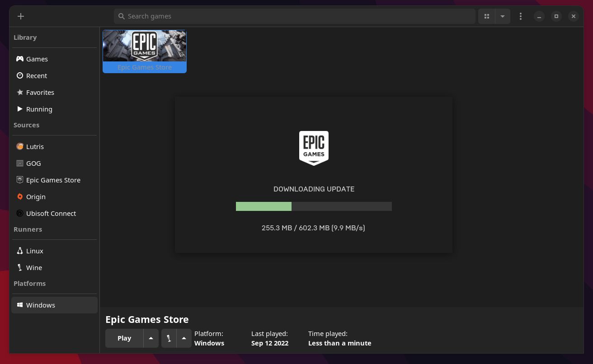Viewport: 593px width, 364px height.
Task: Filter games by the Wine runner
Action: pyautogui.click(x=34, y=267)
